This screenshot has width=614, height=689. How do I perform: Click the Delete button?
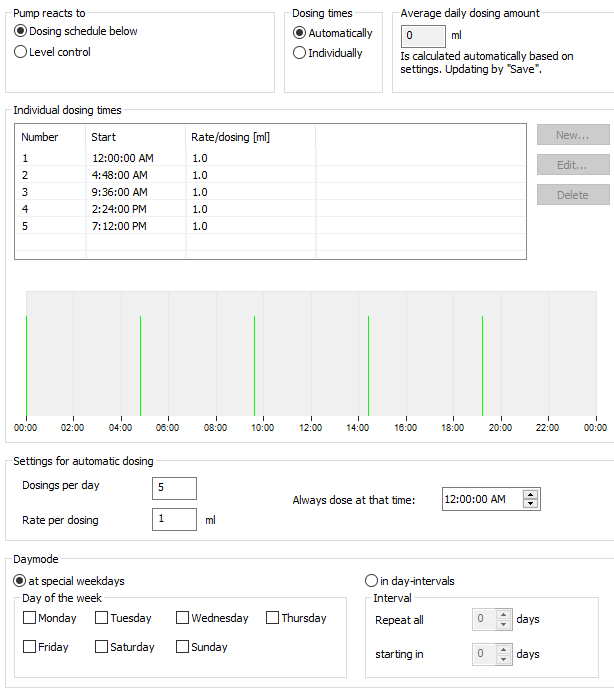(573, 195)
